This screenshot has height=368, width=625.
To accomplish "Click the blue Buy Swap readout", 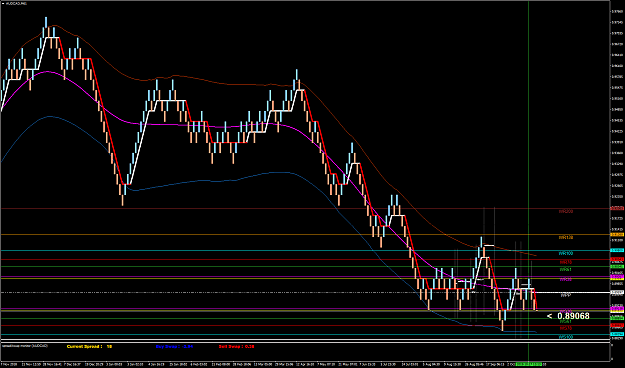I will click(175, 346).
